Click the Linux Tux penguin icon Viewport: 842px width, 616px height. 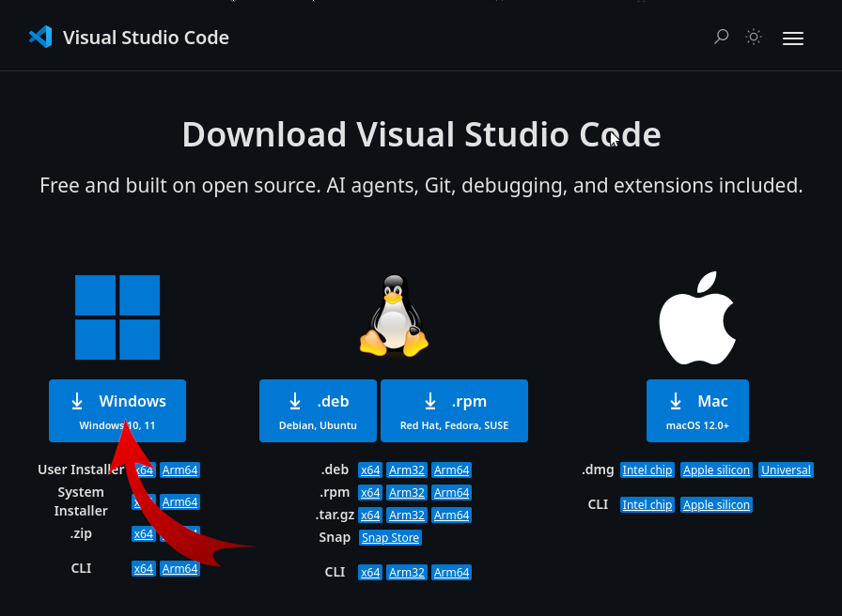(x=394, y=316)
